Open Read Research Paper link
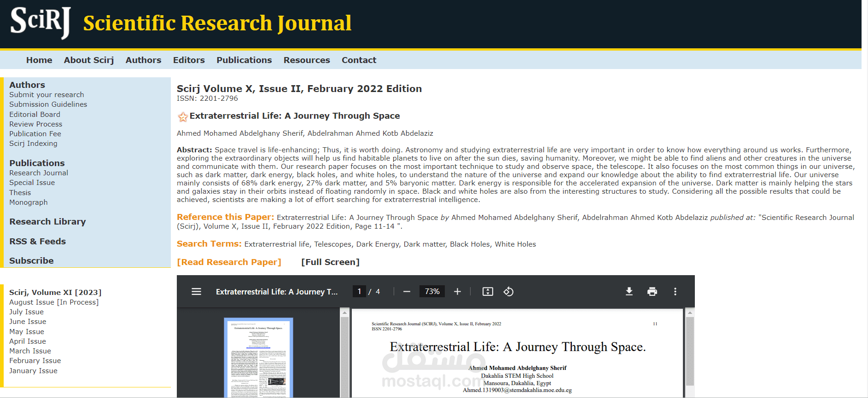 click(x=229, y=262)
